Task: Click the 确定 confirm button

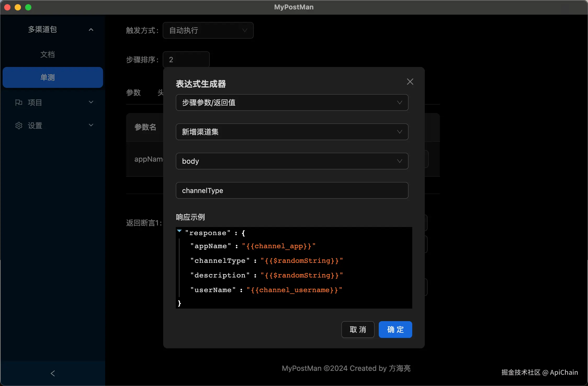Action: tap(395, 330)
